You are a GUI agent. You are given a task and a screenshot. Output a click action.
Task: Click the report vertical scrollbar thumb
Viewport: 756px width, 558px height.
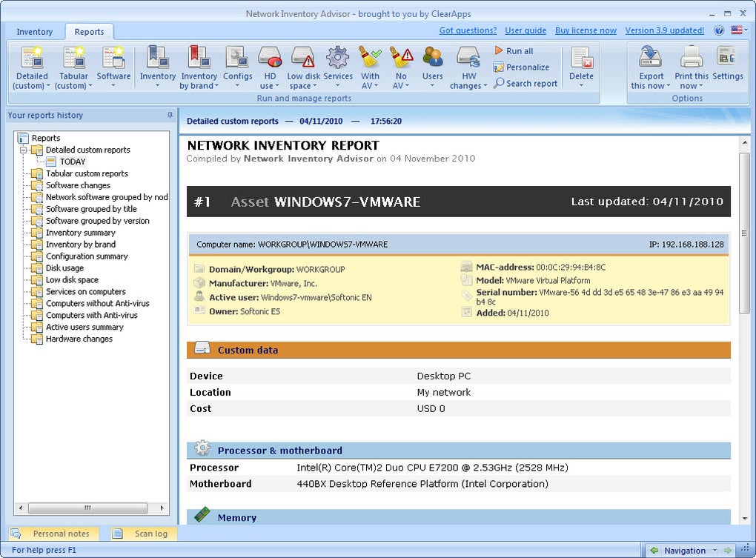(744, 233)
